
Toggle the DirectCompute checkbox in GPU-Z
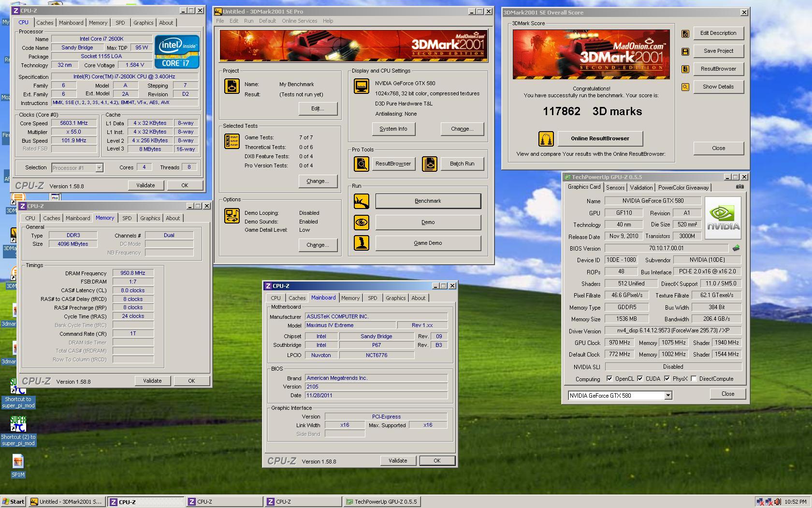(694, 379)
